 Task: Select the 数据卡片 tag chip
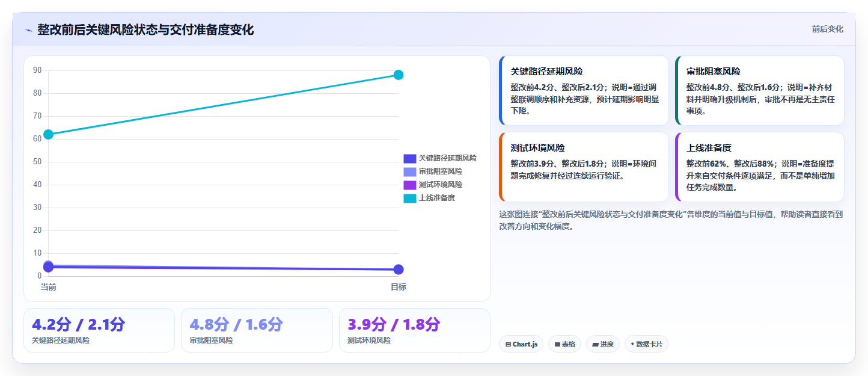point(646,344)
